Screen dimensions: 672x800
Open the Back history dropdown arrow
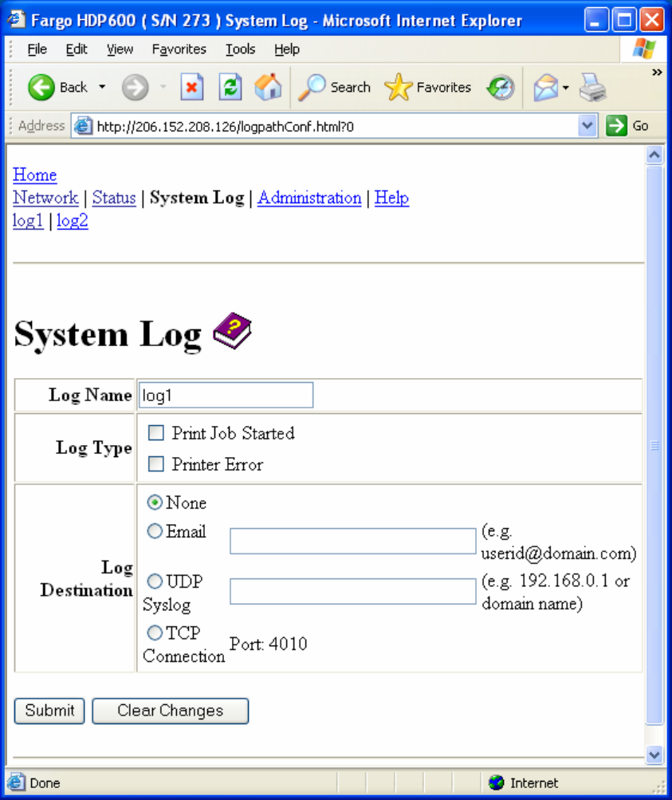pos(102,87)
